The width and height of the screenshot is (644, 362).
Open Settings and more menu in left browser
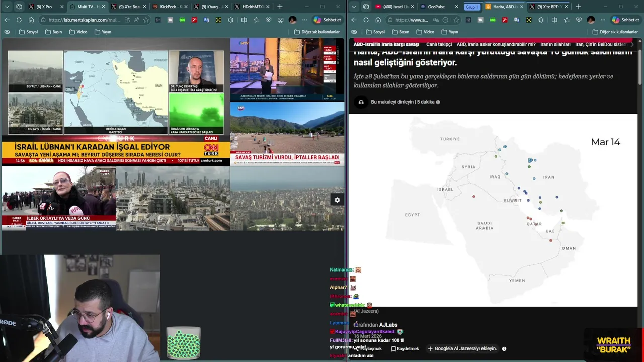click(x=304, y=20)
